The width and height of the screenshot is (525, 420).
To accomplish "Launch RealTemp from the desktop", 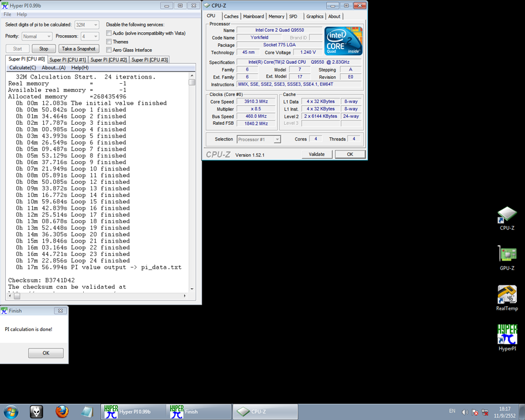I will [507, 298].
